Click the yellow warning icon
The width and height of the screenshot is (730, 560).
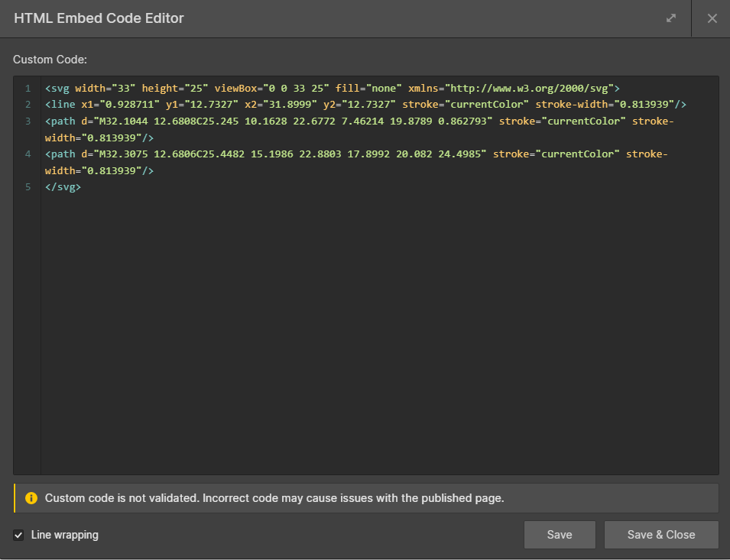(31, 498)
